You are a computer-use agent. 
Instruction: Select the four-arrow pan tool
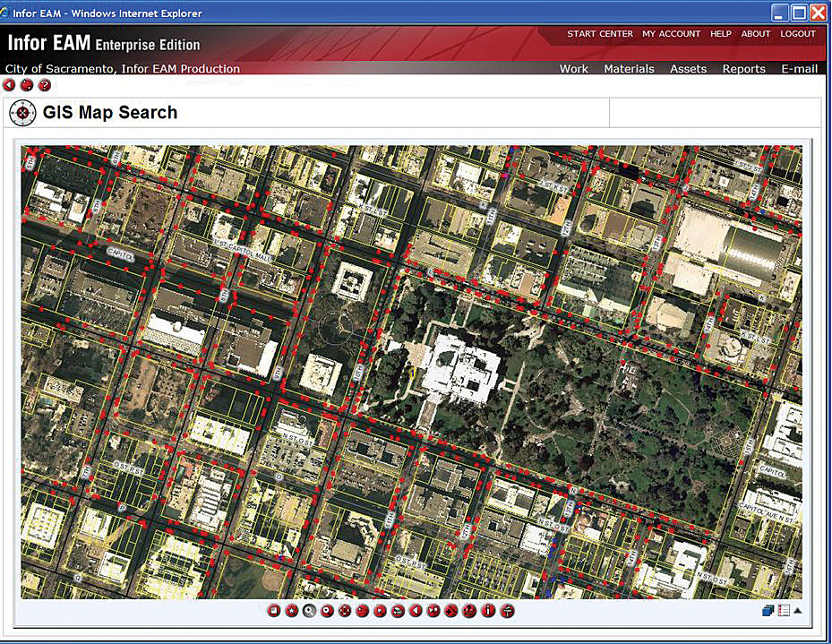coord(345,611)
